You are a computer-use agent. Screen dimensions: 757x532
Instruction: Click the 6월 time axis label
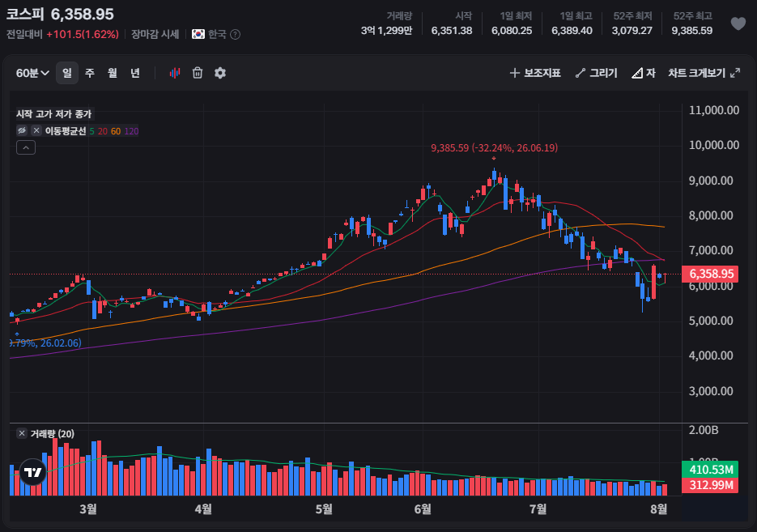pos(423,509)
